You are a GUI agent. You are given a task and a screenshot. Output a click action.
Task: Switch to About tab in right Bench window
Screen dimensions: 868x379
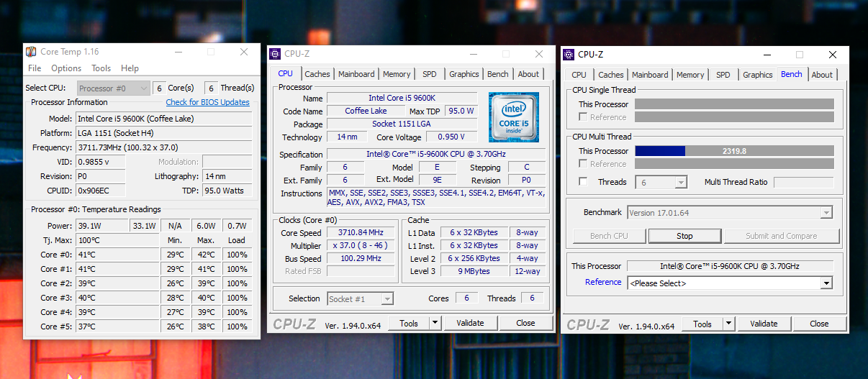click(822, 75)
